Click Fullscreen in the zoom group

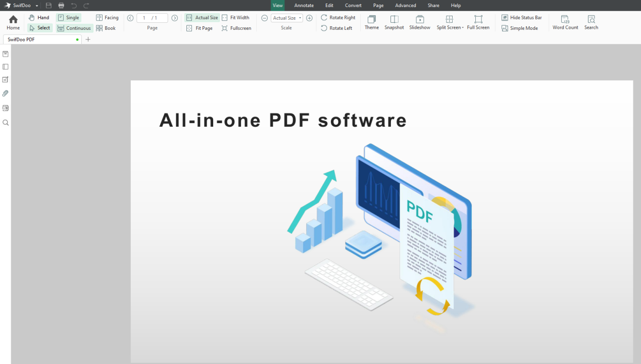click(x=236, y=28)
